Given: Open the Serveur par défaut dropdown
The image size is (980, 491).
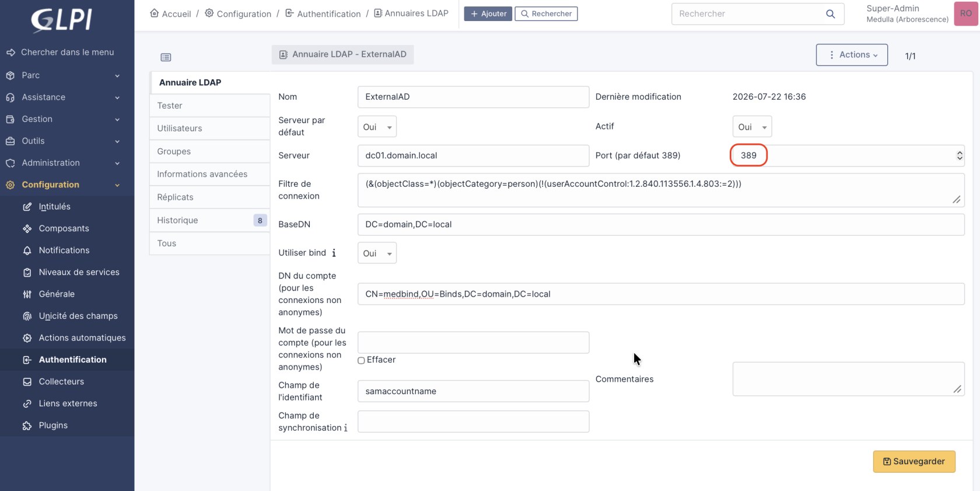Looking at the screenshot, I should (377, 127).
